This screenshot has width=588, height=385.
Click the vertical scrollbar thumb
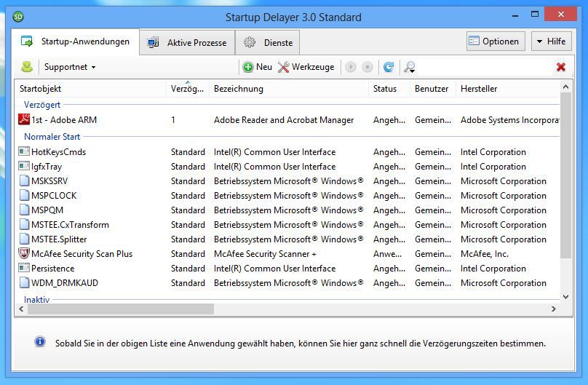tap(566, 175)
